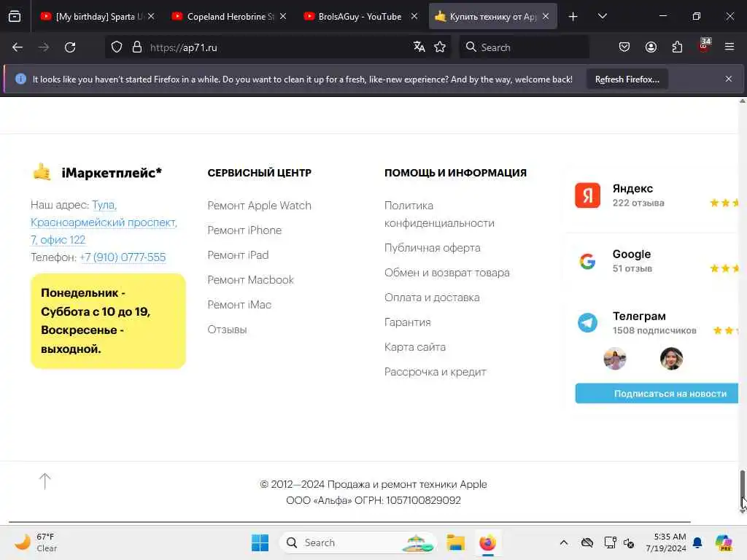Open Ремонт iMac link
Viewport: 747px width, 560px height.
pyautogui.click(x=239, y=304)
